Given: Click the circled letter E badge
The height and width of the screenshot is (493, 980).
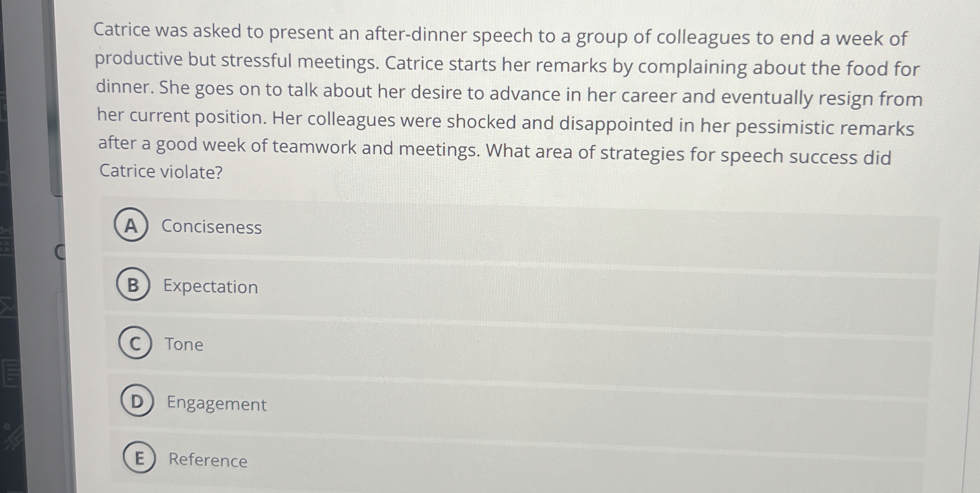Looking at the screenshot, I should click(x=140, y=460).
